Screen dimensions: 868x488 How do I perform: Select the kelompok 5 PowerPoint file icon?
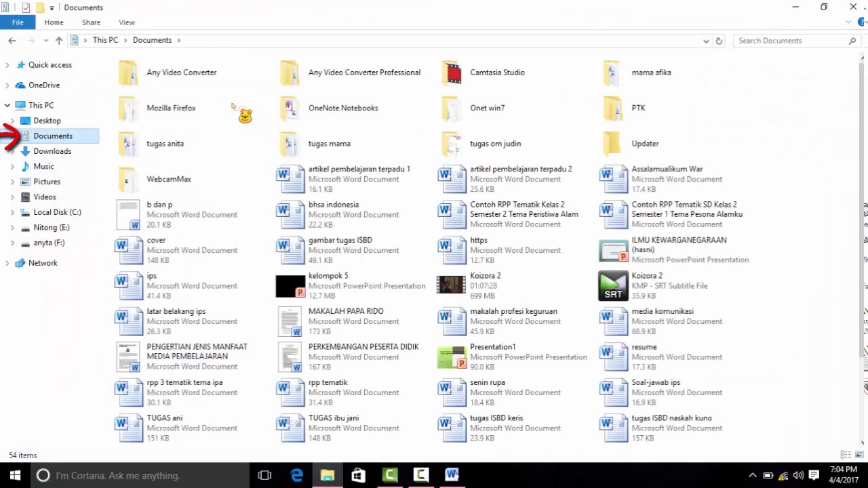[290, 286]
